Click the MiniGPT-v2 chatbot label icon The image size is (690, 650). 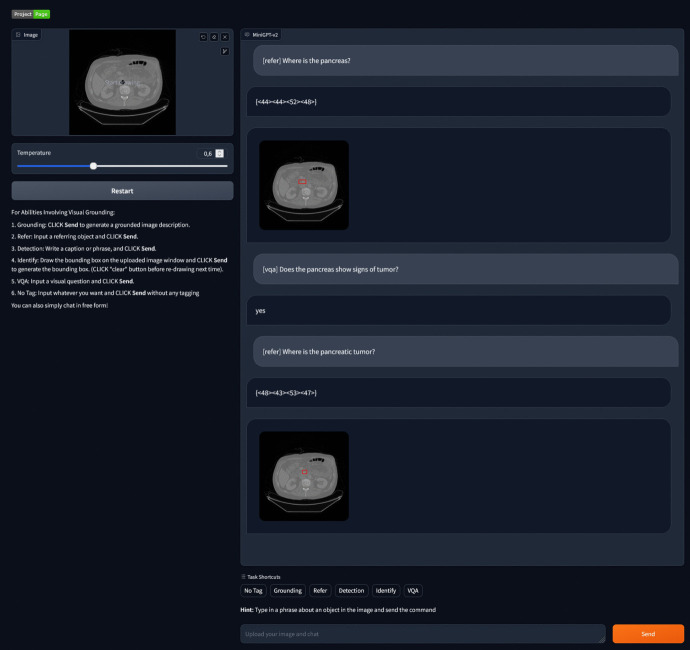[x=247, y=35]
